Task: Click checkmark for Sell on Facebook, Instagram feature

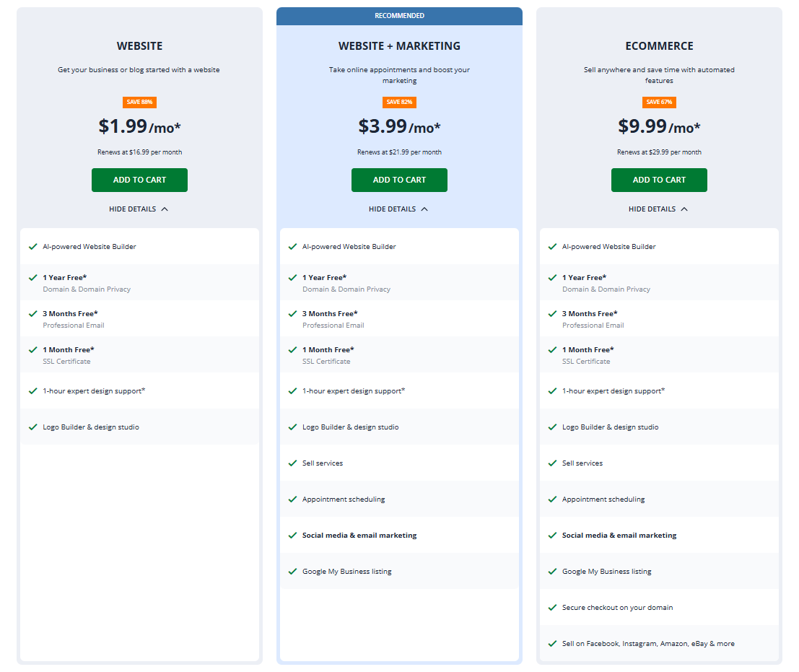Action: point(552,644)
